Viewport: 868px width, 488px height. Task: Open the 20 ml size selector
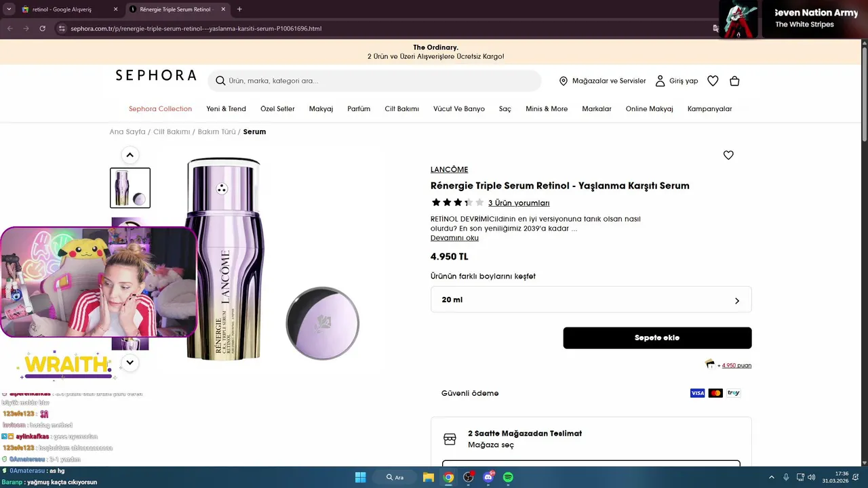click(591, 300)
